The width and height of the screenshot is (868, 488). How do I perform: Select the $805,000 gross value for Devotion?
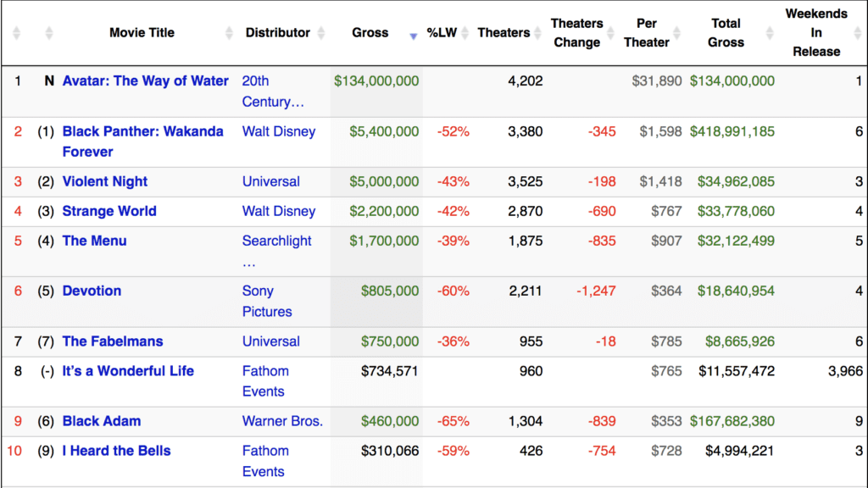click(390, 291)
